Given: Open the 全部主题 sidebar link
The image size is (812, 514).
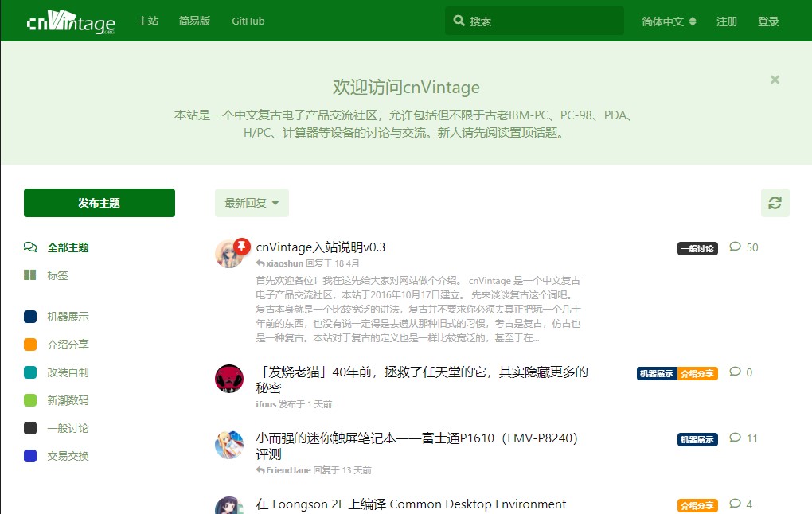Looking at the screenshot, I should tap(57, 247).
